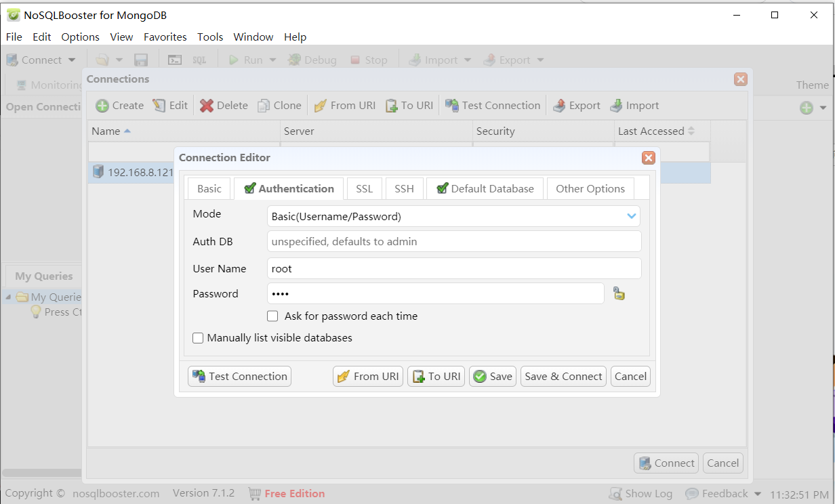Click the SQL query icon
835x504 pixels.
(199, 60)
